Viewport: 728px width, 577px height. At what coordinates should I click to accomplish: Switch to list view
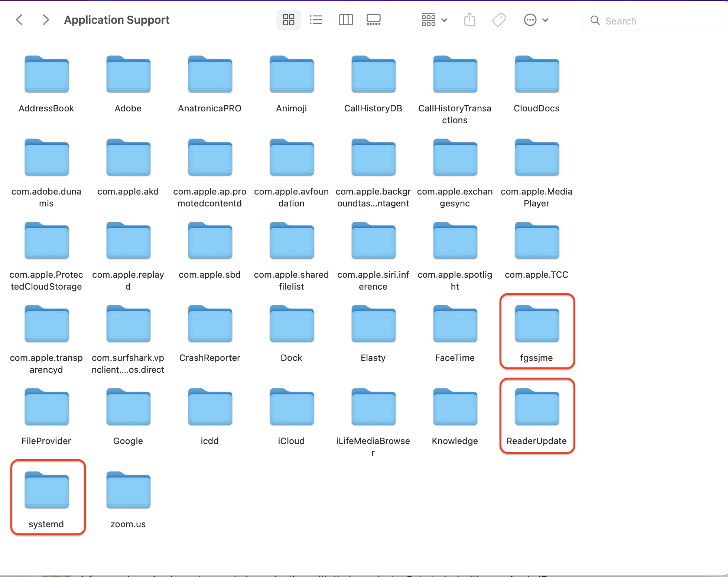[316, 20]
